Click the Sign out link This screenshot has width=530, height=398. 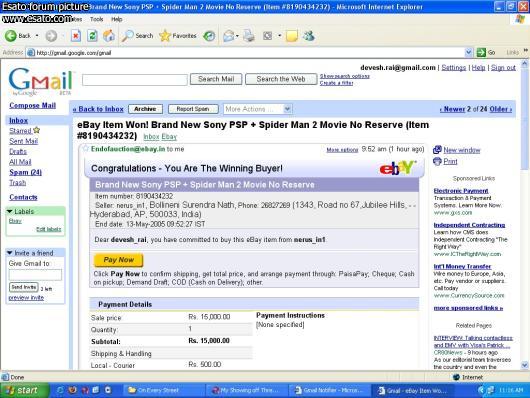pos(503,68)
